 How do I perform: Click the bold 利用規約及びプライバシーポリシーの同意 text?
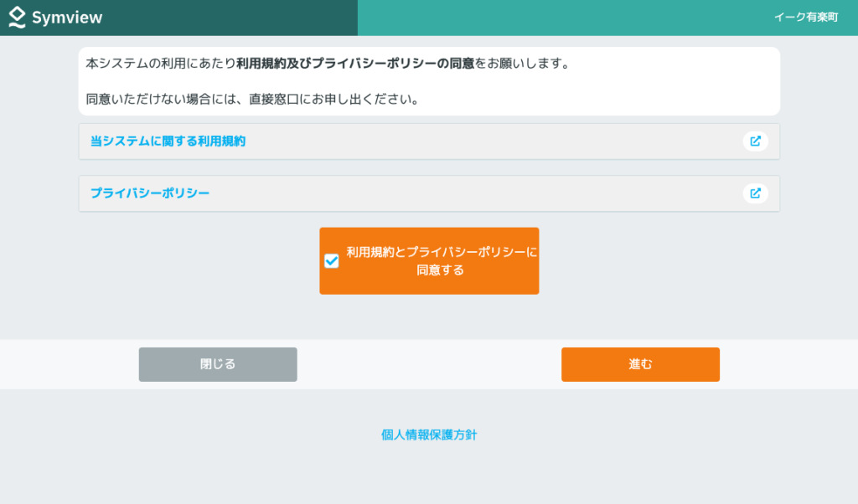355,64
